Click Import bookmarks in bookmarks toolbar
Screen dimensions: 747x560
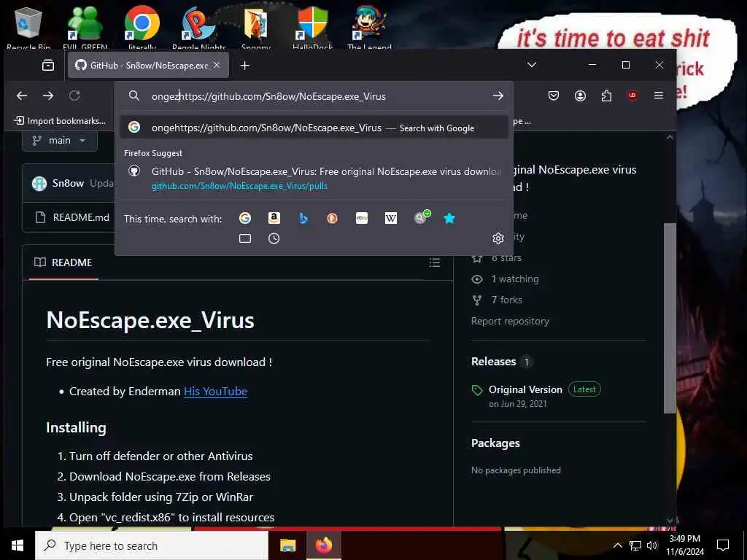pyautogui.click(x=60, y=121)
